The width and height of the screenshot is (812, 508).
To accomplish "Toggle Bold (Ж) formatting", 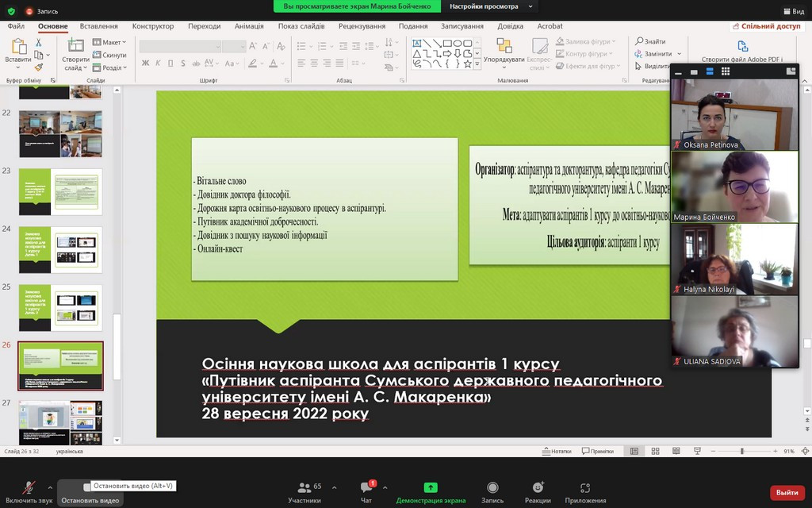I will 146,63.
